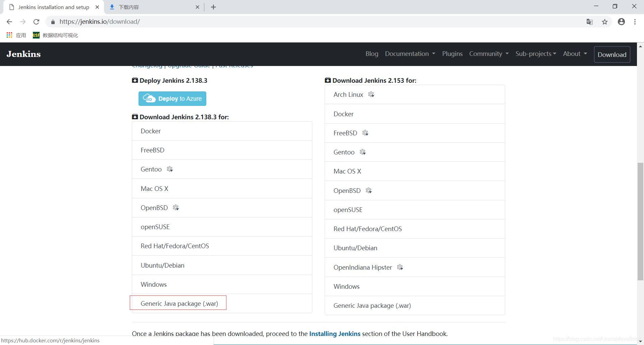The width and height of the screenshot is (644, 345).
Task: Open a new browser tab
Action: [x=213, y=7]
